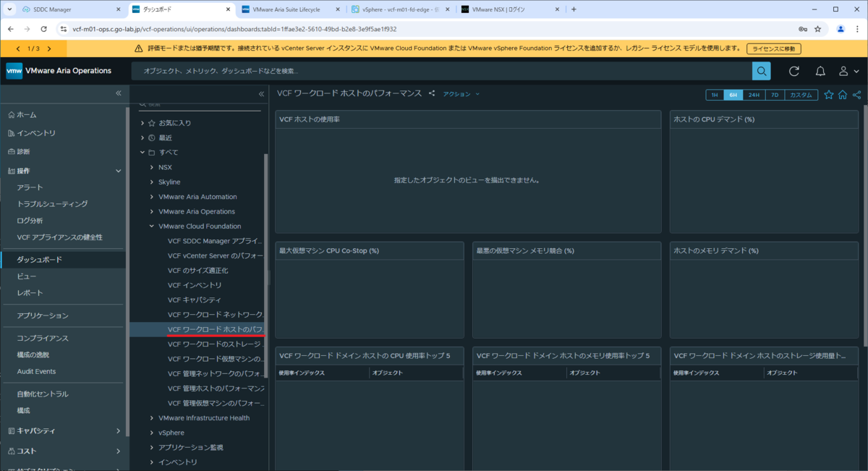Viewport: 868px width, 471px height.
Task: Open the VCF のサイズ適正化 dashboard
Action: 198,271
